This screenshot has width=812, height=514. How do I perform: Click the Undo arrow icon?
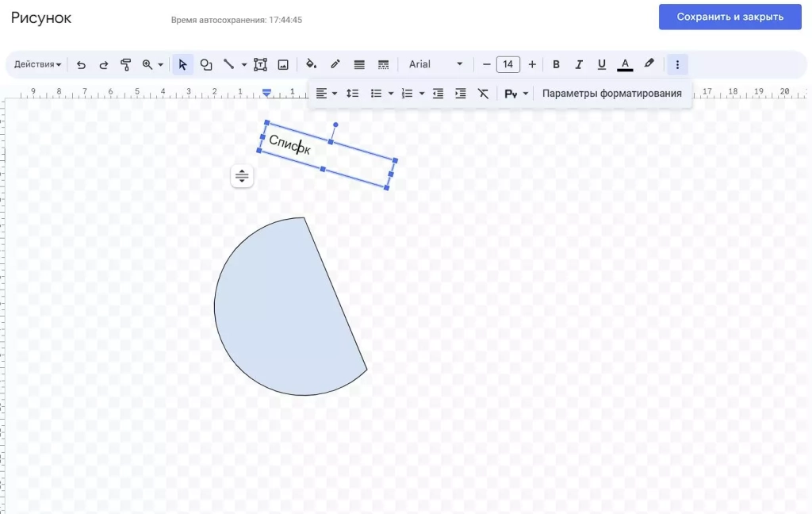(81, 64)
